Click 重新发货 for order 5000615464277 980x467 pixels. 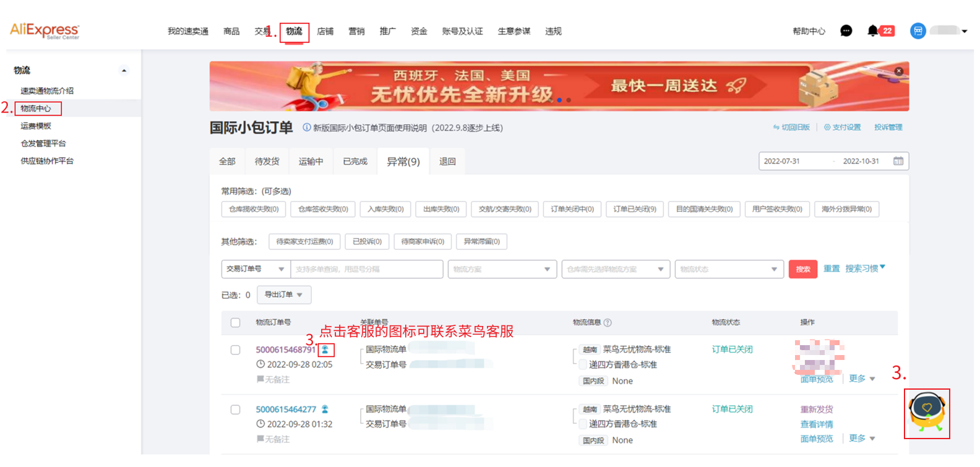[817, 409]
